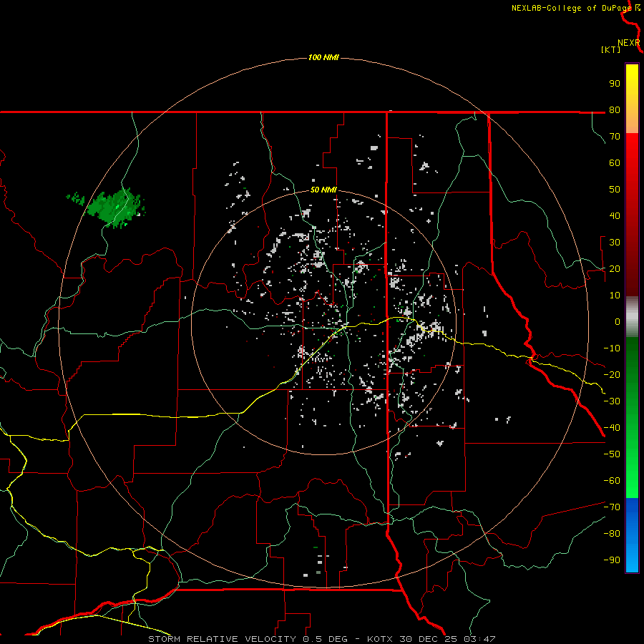The width and height of the screenshot is (644, 644).
Task: Click the [KT] units label
Action: 610,49
